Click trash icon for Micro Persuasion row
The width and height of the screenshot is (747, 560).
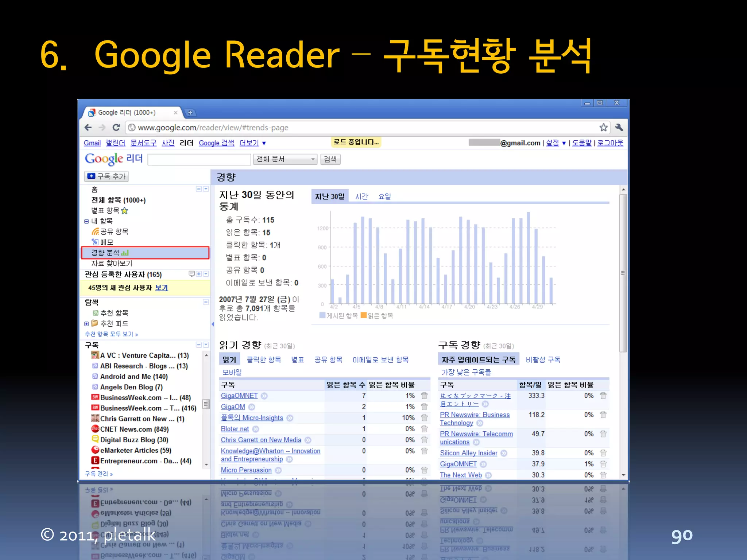pyautogui.click(x=424, y=470)
